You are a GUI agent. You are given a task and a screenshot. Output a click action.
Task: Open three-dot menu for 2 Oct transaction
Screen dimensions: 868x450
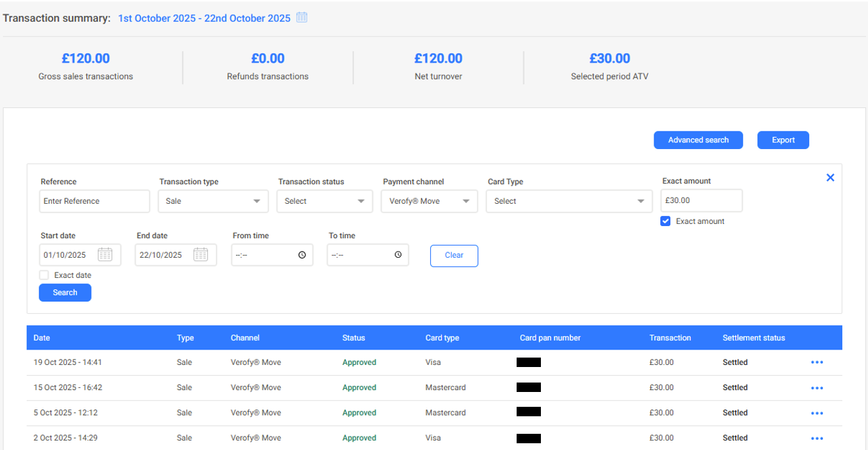coord(817,439)
